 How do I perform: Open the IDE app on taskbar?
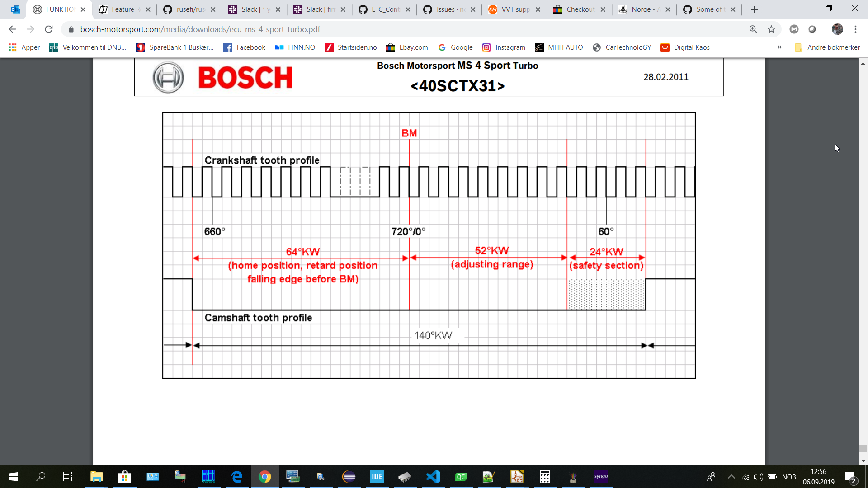click(x=377, y=477)
